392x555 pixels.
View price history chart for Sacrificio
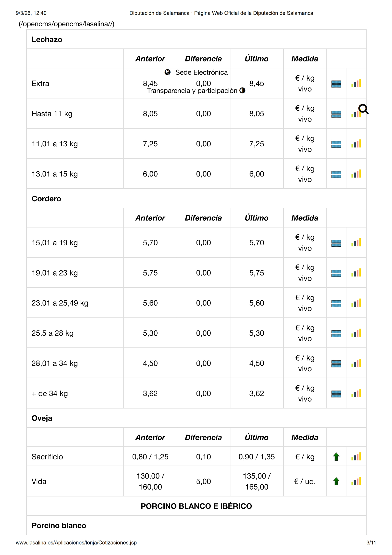(x=356, y=457)
